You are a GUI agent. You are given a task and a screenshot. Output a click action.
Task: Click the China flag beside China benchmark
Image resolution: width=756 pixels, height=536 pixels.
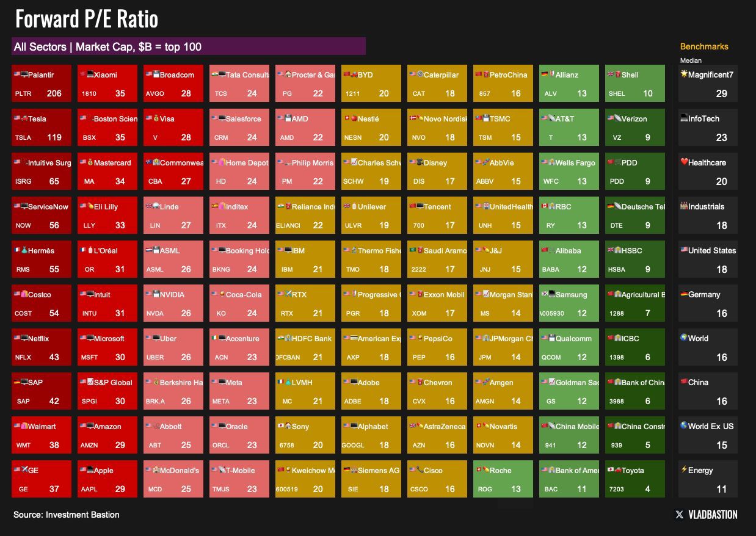(684, 382)
